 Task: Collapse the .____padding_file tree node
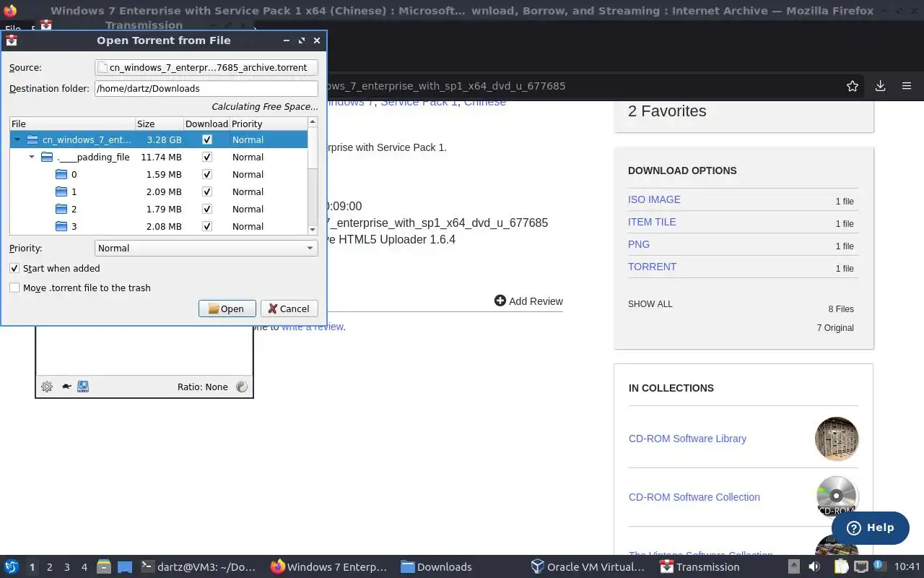(x=32, y=157)
